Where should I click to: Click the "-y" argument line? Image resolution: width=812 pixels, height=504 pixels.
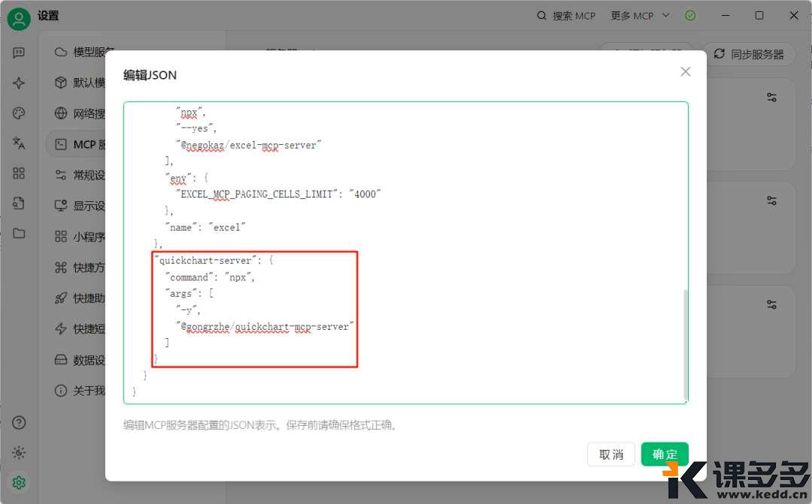[x=188, y=310]
